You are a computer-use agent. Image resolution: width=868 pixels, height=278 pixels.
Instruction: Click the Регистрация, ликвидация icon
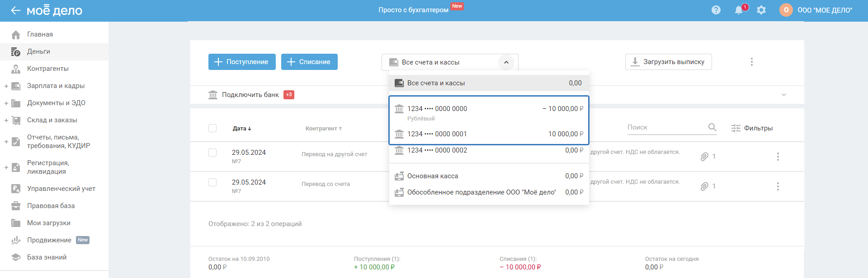pyautogui.click(x=16, y=167)
